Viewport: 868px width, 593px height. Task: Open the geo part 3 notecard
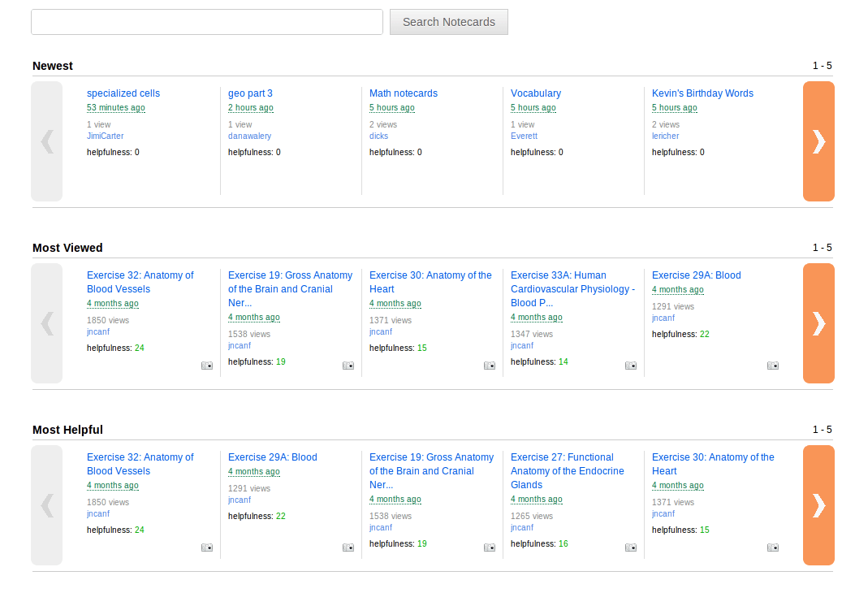point(250,93)
